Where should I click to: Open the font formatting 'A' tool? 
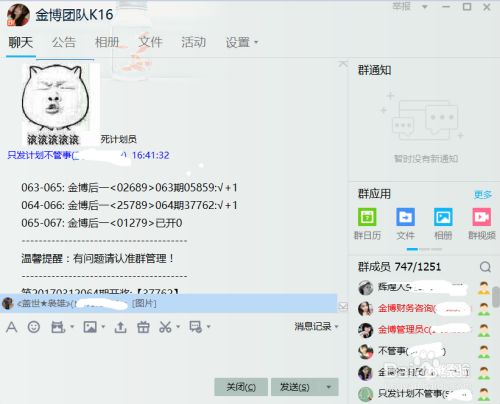[12, 327]
